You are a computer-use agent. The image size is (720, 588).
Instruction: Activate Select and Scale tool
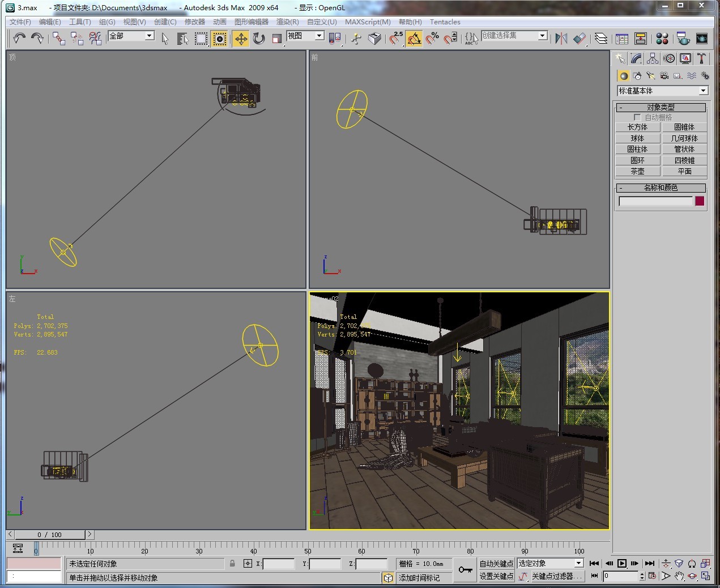[277, 38]
